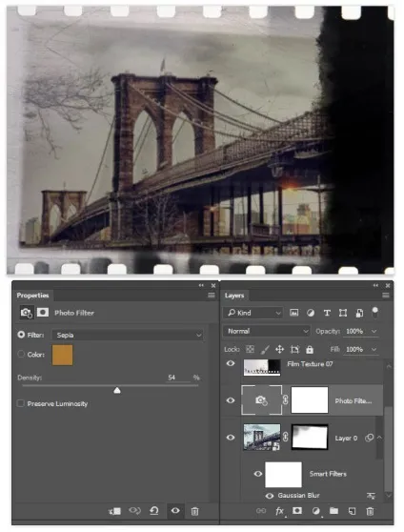404x532 pixels.
Task: Create a new group folder icon
Action: tap(334, 511)
